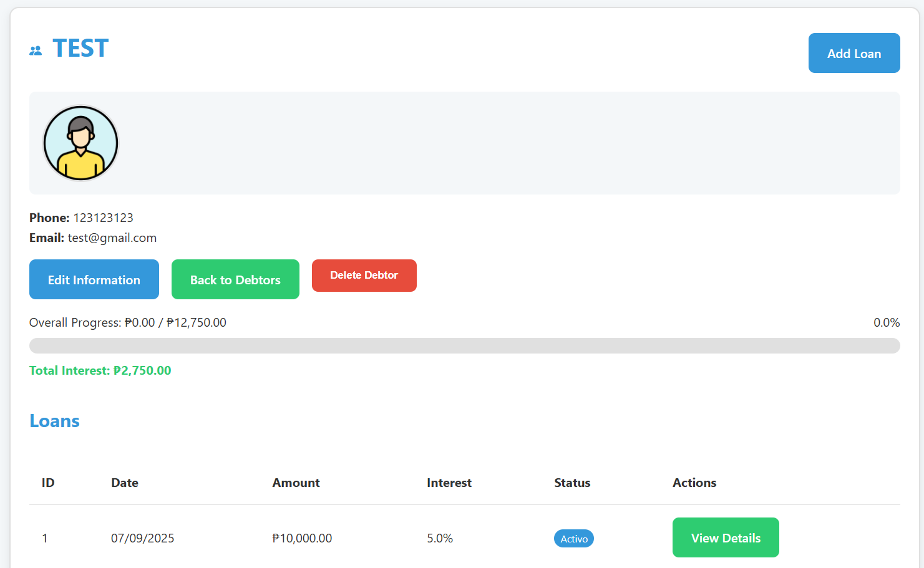Click the Actions column header
The image size is (924, 568).
pyautogui.click(x=694, y=483)
